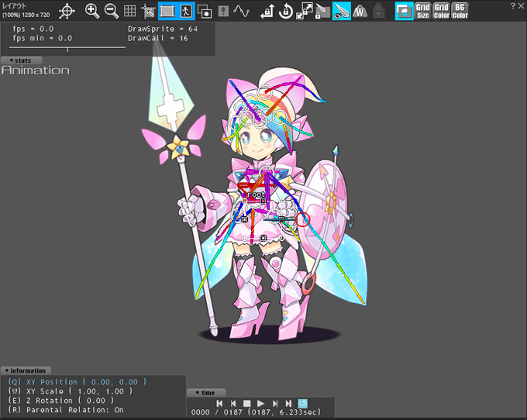Collapse the information panel tab
The width and height of the screenshot is (527, 420).
[26, 370]
